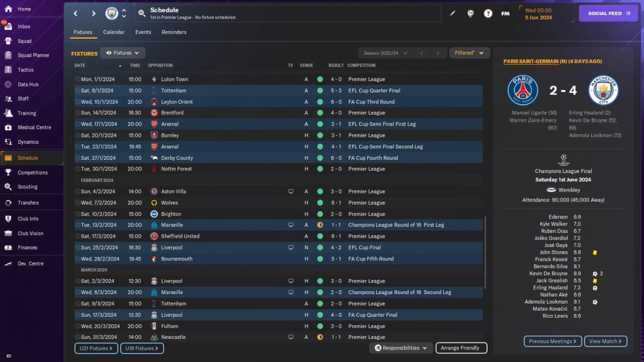The height and width of the screenshot is (362, 644).
Task: Switch to the Calendar tab
Action: tap(114, 32)
